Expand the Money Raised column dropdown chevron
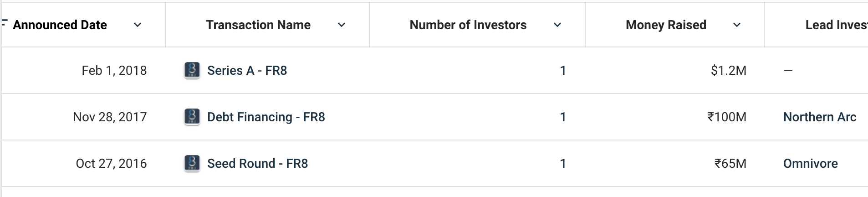This screenshot has height=197, width=868. tap(737, 25)
